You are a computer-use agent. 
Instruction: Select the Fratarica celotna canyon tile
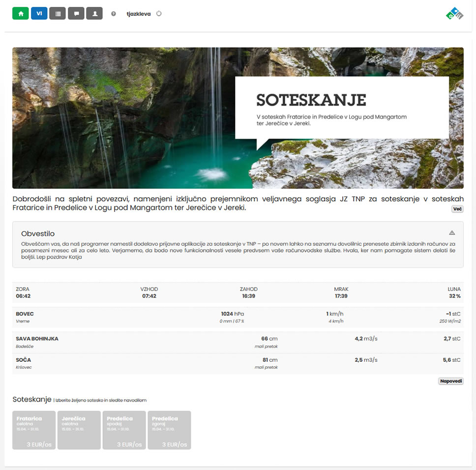34,430
